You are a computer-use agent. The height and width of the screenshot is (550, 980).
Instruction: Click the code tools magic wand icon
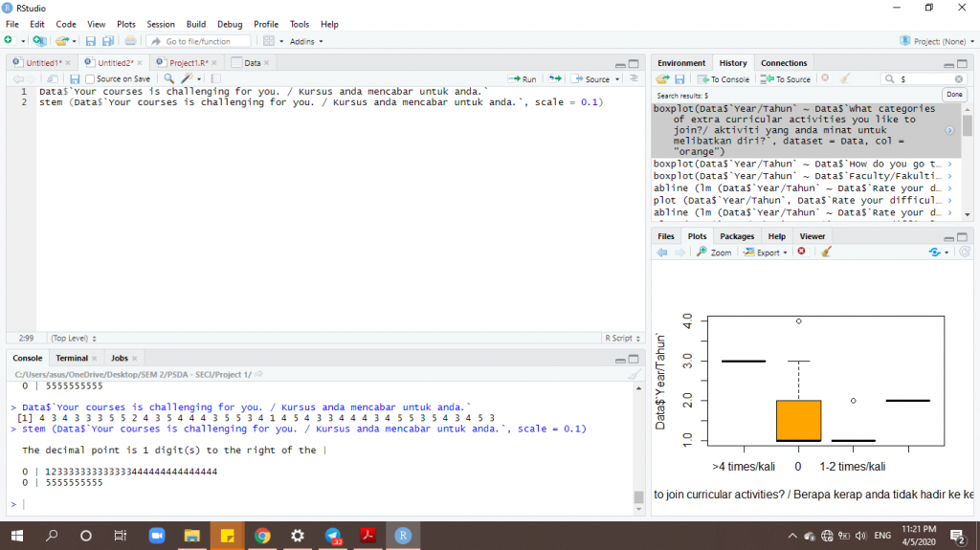pyautogui.click(x=189, y=78)
